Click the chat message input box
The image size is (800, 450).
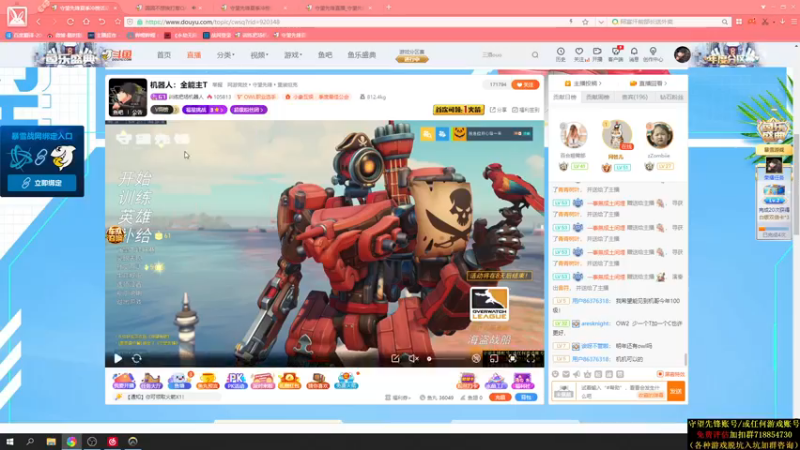(x=621, y=391)
